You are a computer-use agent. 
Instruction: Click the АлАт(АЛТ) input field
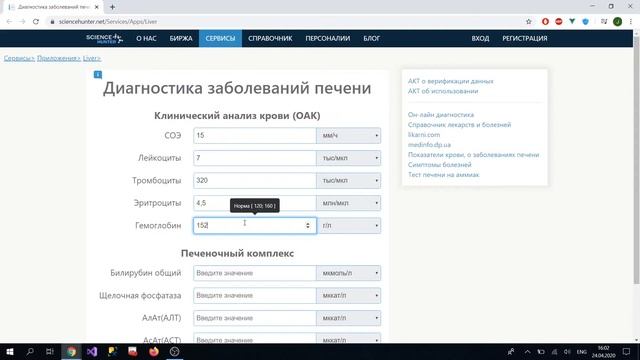coord(255,318)
